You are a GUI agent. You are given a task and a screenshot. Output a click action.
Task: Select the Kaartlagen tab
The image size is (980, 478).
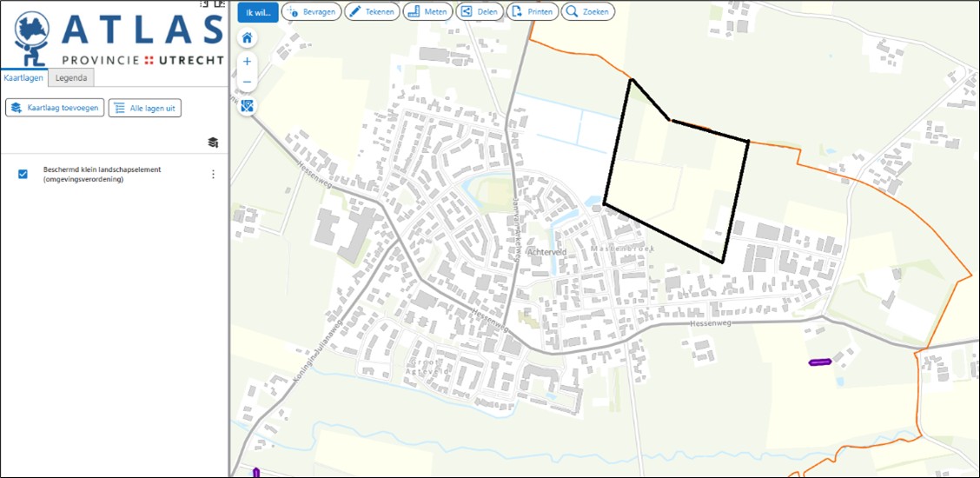coord(23,78)
